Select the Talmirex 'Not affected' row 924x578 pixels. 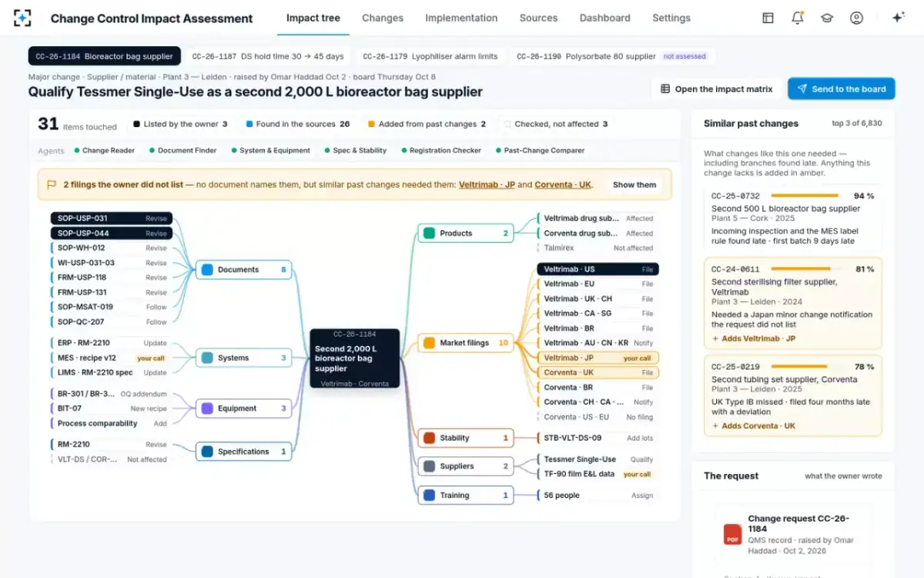[x=598, y=248]
